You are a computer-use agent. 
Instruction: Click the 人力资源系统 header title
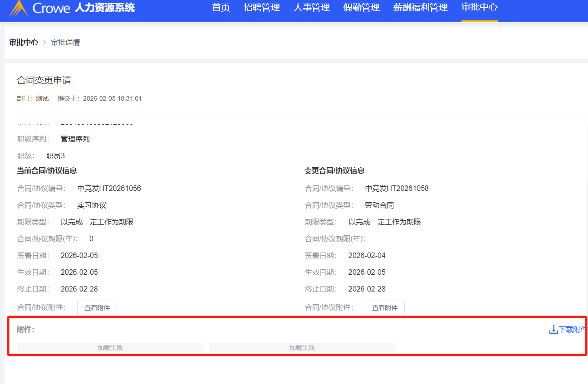pos(105,8)
